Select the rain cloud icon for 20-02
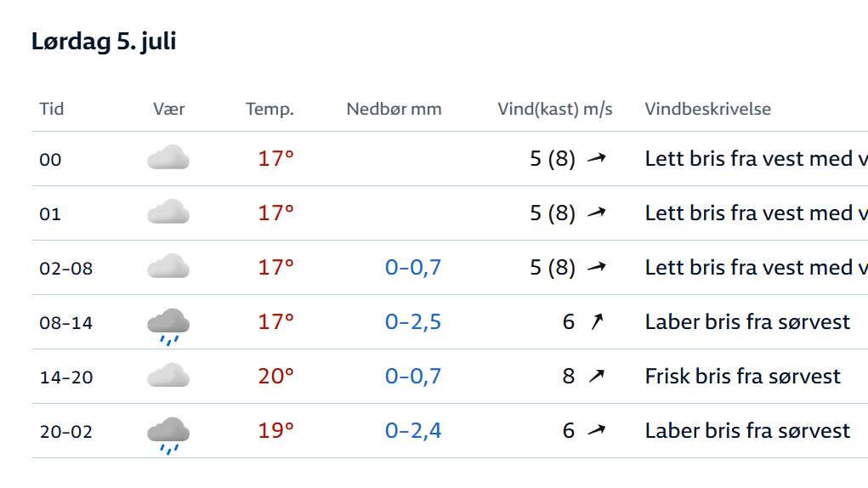 (x=168, y=435)
